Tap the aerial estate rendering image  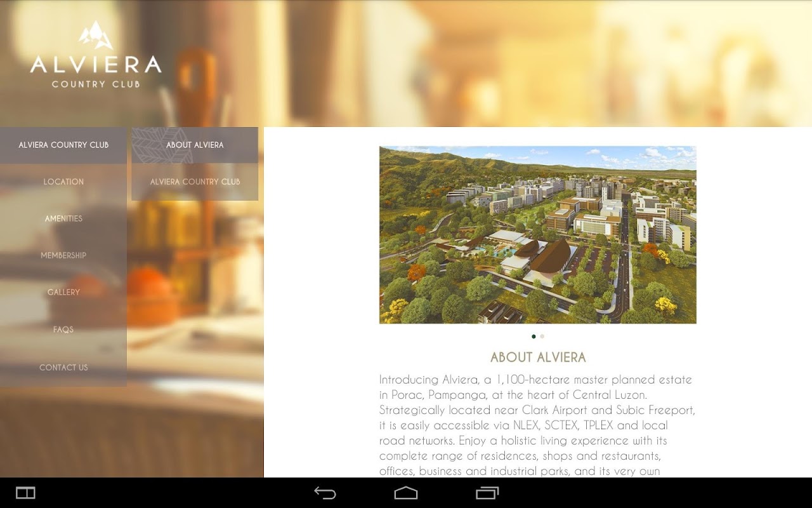click(x=538, y=235)
